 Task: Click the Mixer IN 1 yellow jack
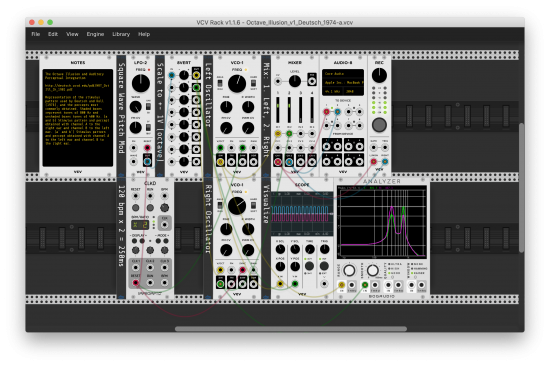(x=278, y=133)
